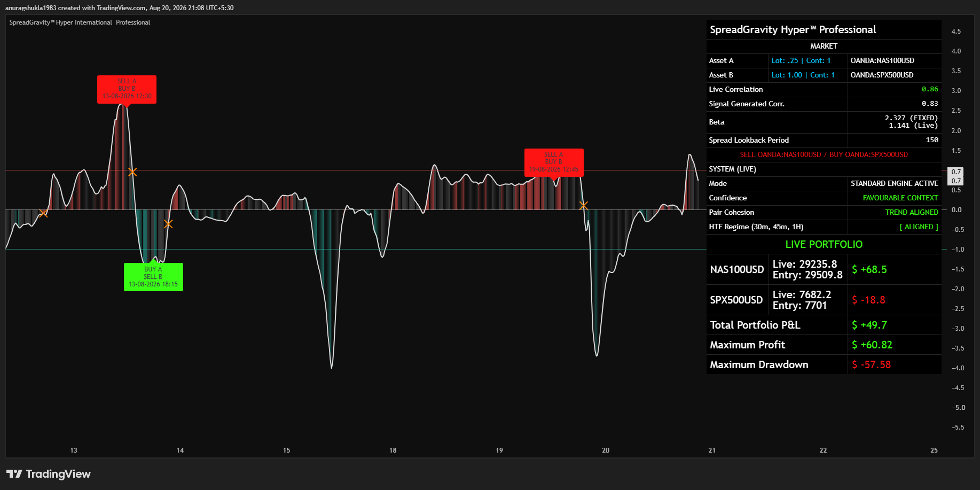Screen dimensions: 980x490
Task: Click the 'Maximum Drawdown' label
Action: pos(759,365)
